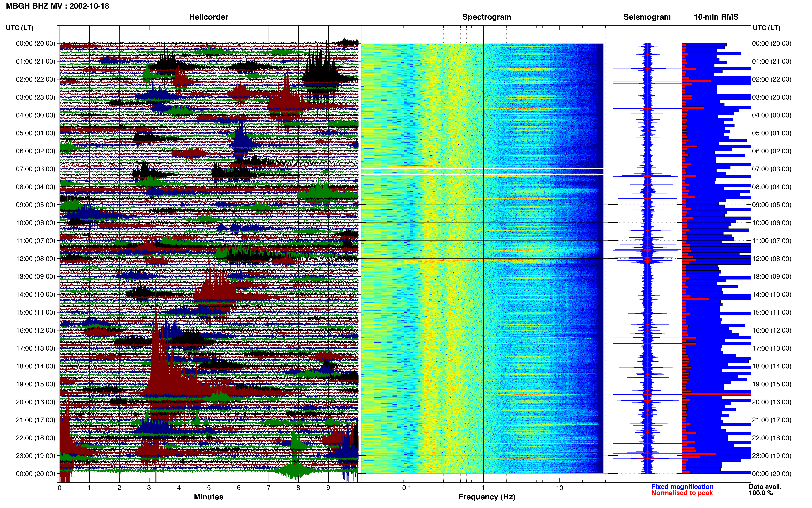Click the 'Helicorder' panel heading

[209, 17]
